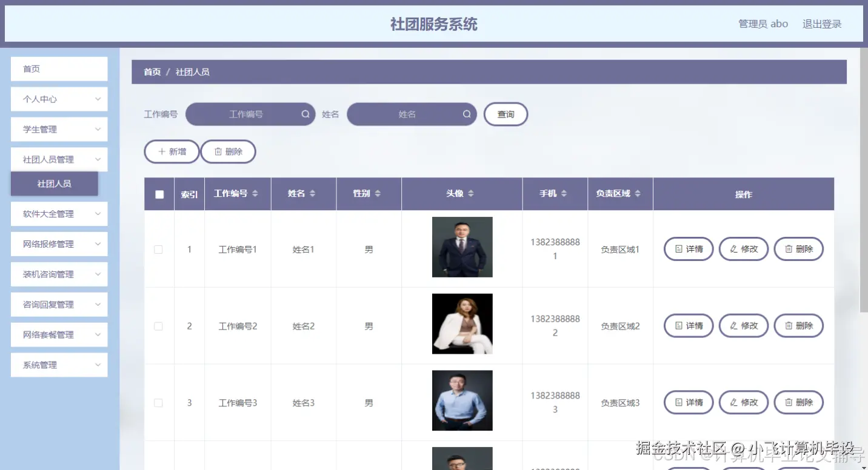Sort by 工作编号 column arrows
Viewport: 868px width, 470px height.
point(255,193)
